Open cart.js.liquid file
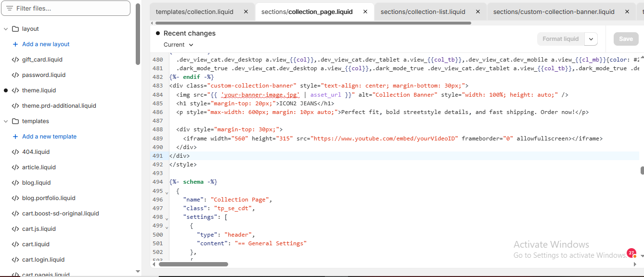Screen dimensions: 644x277 coord(39,229)
